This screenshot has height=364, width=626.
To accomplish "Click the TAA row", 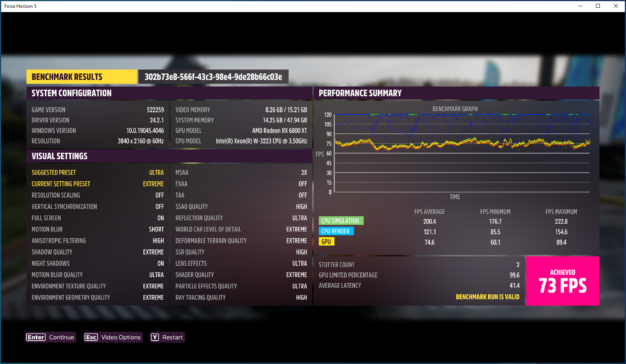I will click(x=241, y=195).
